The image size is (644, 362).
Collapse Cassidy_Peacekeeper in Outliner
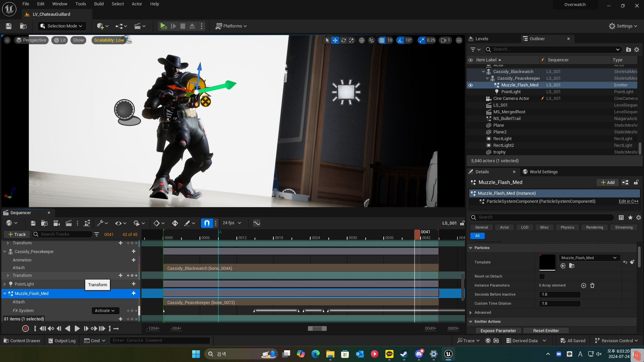pyautogui.click(x=487, y=78)
